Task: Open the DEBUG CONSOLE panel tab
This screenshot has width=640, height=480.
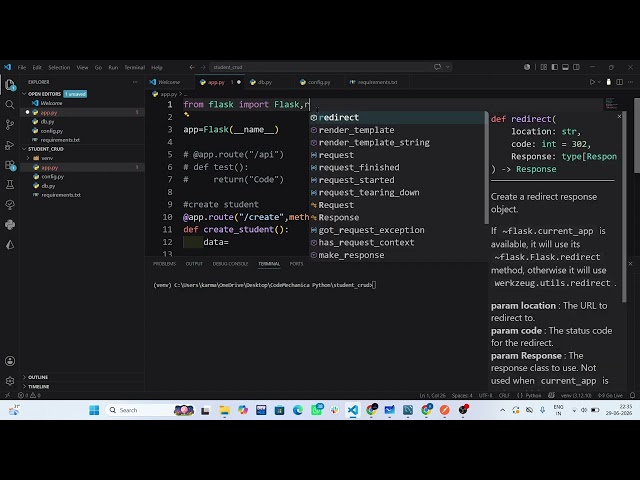Action: 230,264
